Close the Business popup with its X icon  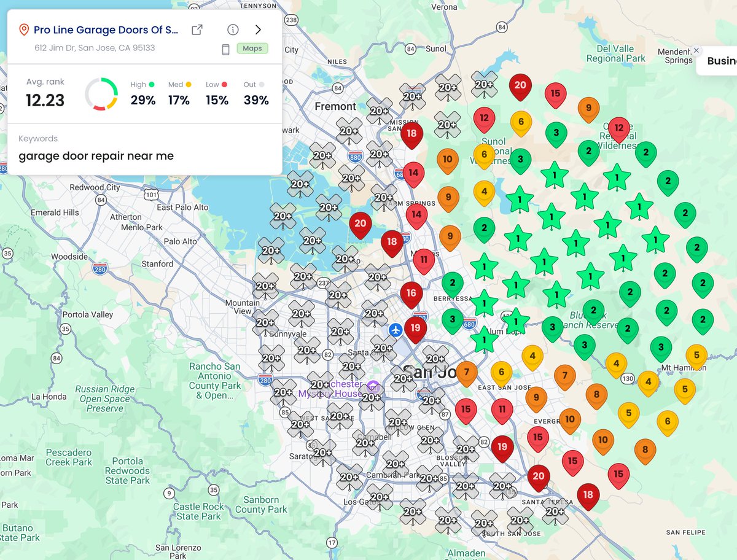click(x=696, y=50)
